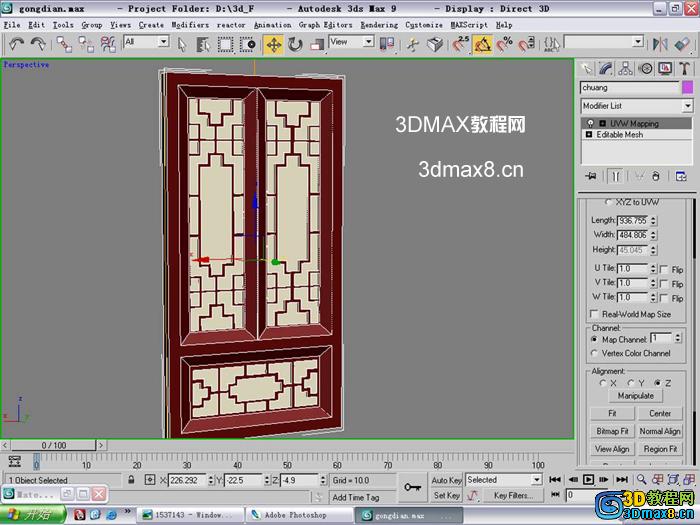
Task: Toggle the Angle Snap icon
Action: point(483,44)
